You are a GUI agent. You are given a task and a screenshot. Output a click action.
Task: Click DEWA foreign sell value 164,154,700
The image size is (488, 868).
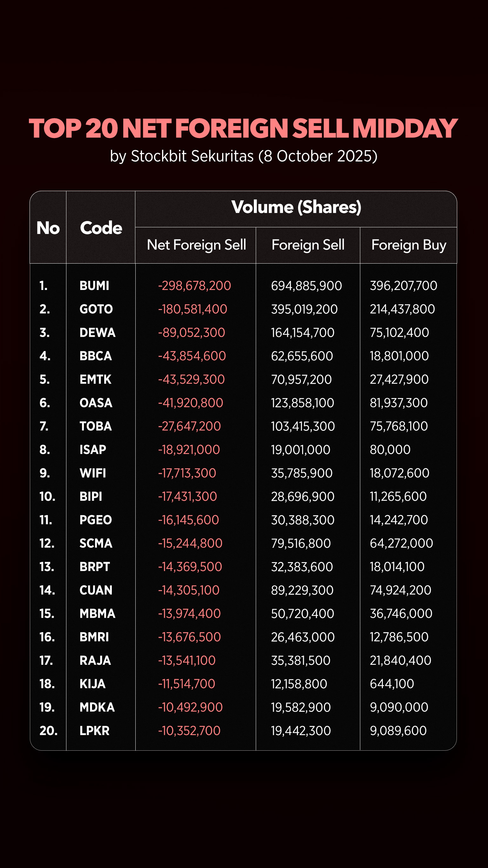tap(302, 333)
